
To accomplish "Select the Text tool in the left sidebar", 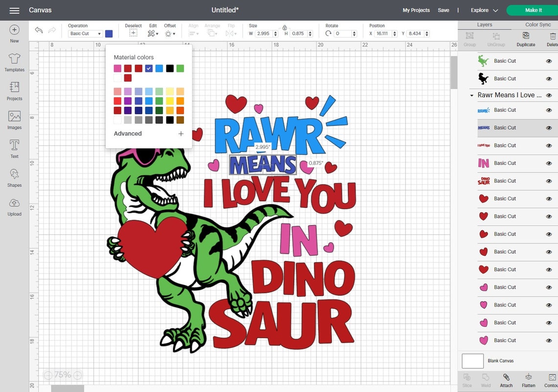I will (x=14, y=149).
